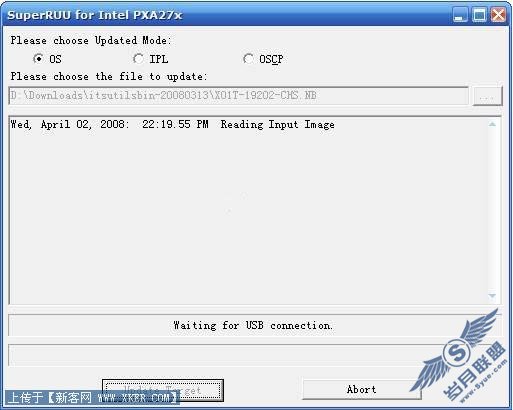Click 'Please choose Updated Mode:' label
513x410 pixels.
(91, 41)
